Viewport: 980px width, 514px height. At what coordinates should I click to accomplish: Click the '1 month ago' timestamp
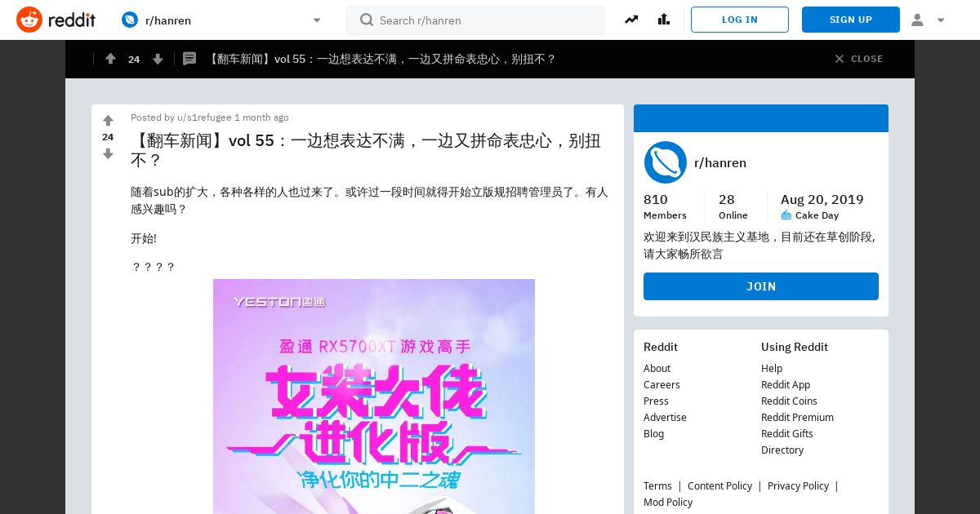coord(261,117)
